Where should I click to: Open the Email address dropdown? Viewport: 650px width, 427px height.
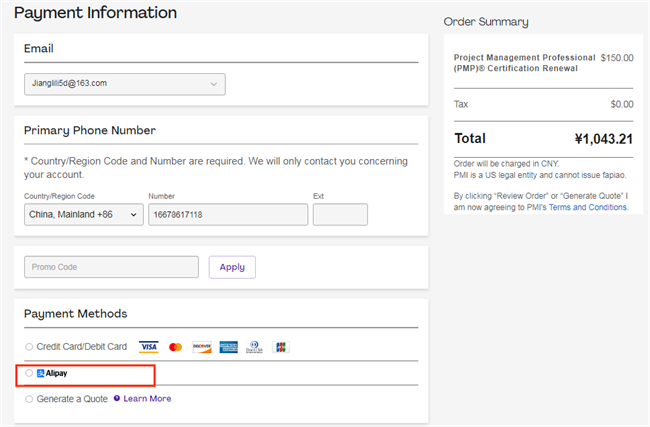(125, 83)
